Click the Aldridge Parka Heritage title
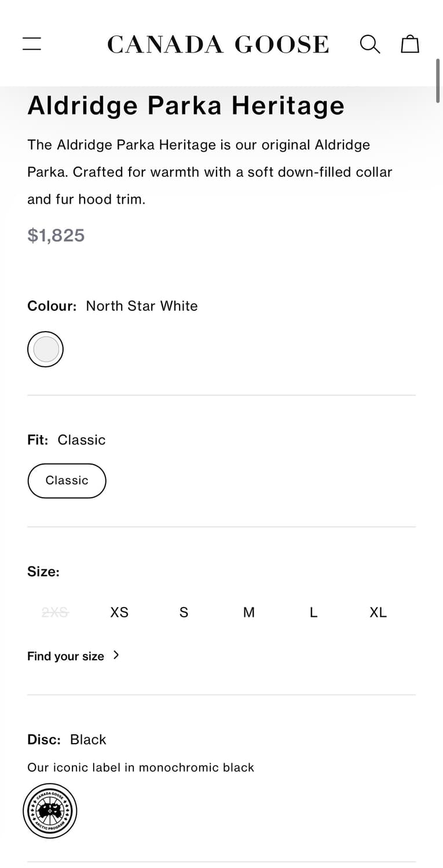Screen dimensions: 443x868 pyautogui.click(x=186, y=105)
